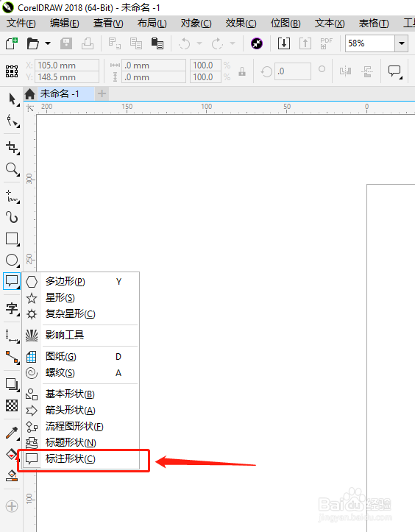
Task: Select the Text tool 字
Action: [13, 308]
